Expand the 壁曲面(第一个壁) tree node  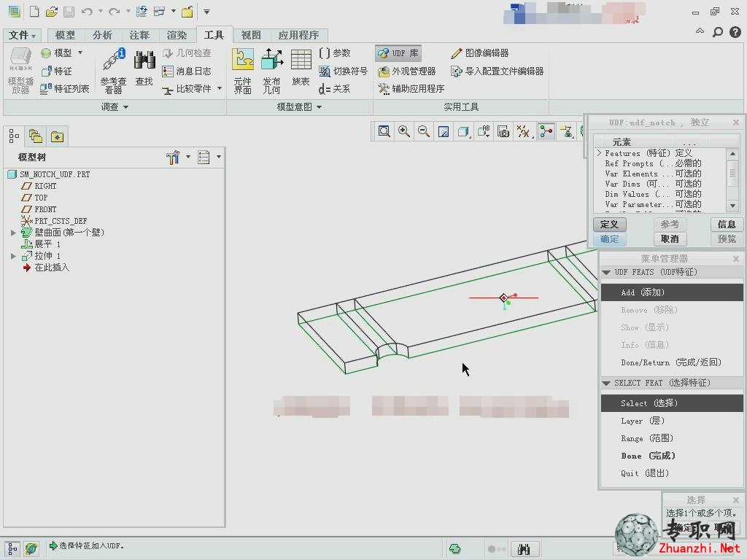13,233
